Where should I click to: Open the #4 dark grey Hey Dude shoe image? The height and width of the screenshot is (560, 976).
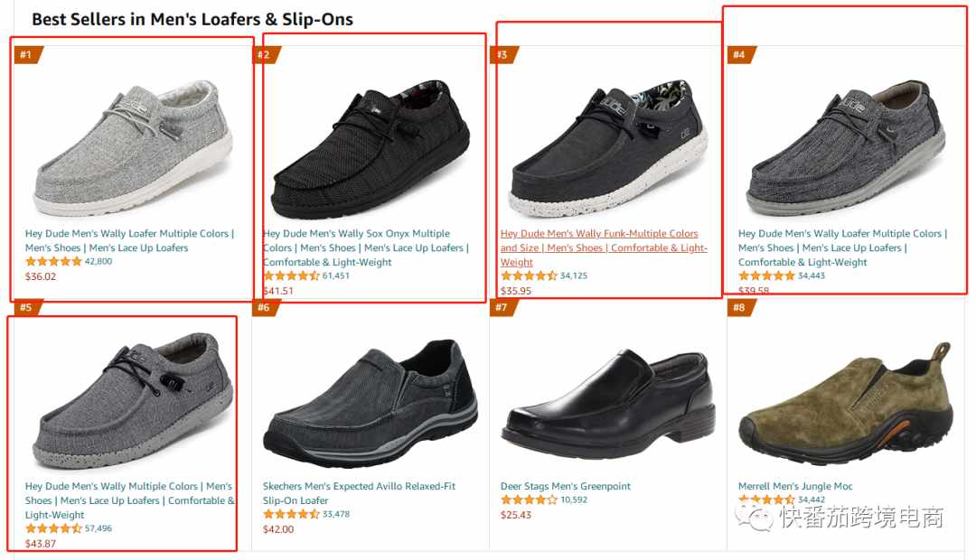pos(846,148)
